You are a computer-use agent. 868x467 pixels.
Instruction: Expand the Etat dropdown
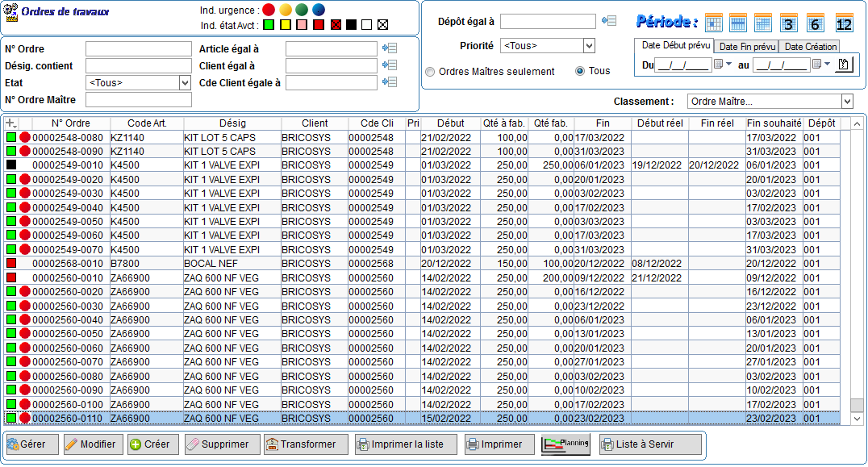(x=185, y=82)
